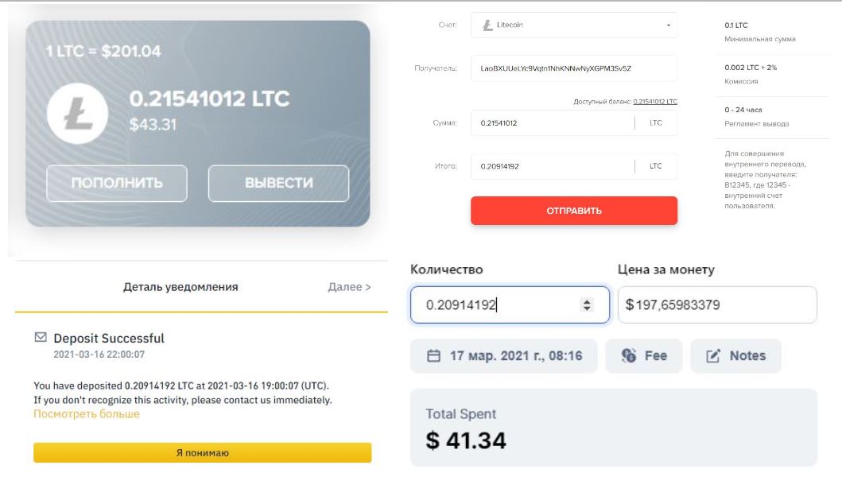The height and width of the screenshot is (504, 842).
Task: Go to next notification via Далее
Action: coord(349,287)
